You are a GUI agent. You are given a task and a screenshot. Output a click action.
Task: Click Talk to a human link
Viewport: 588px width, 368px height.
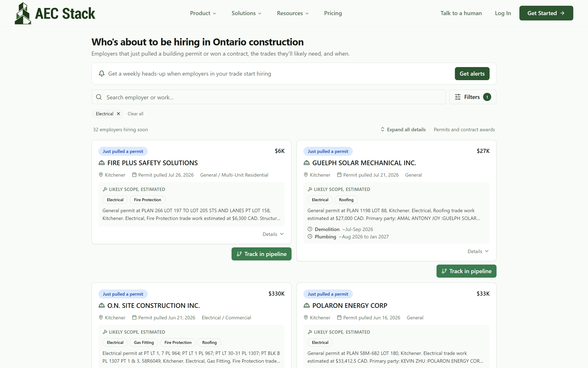[x=461, y=13]
